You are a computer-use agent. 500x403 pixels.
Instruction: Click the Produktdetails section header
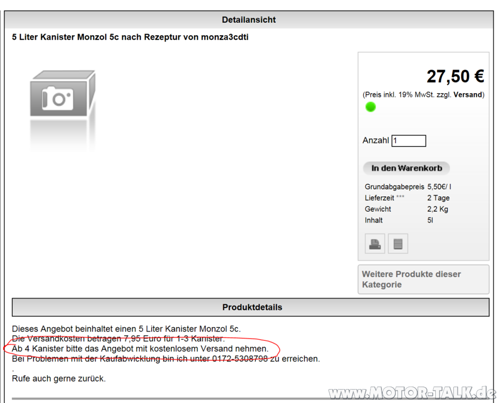251,307
